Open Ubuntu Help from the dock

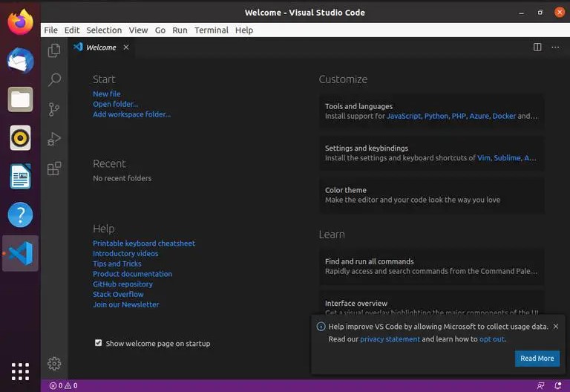[20, 215]
